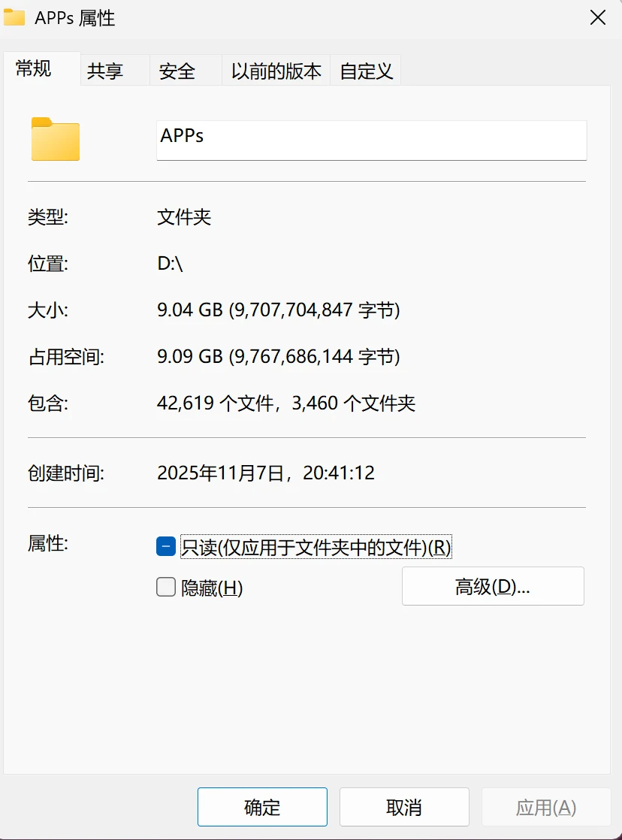
Task: Enable the 隐藏 checkbox
Action: point(165,587)
